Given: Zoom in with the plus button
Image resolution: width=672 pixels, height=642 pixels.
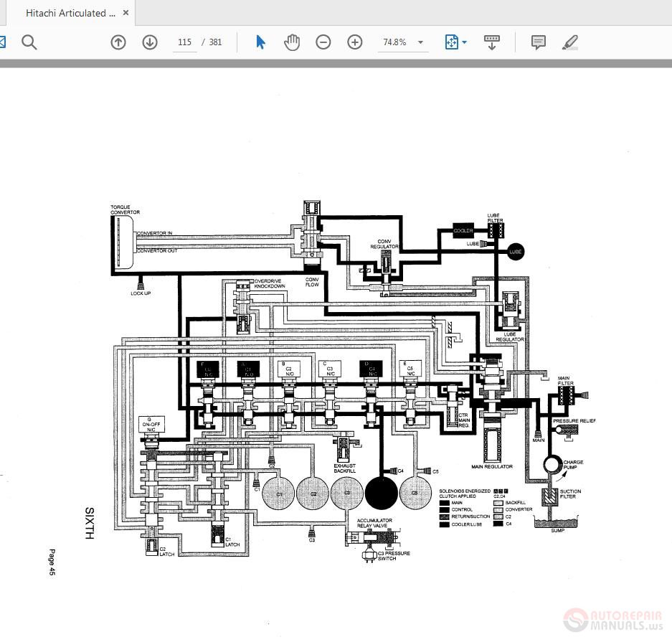Looking at the screenshot, I should click(x=355, y=42).
